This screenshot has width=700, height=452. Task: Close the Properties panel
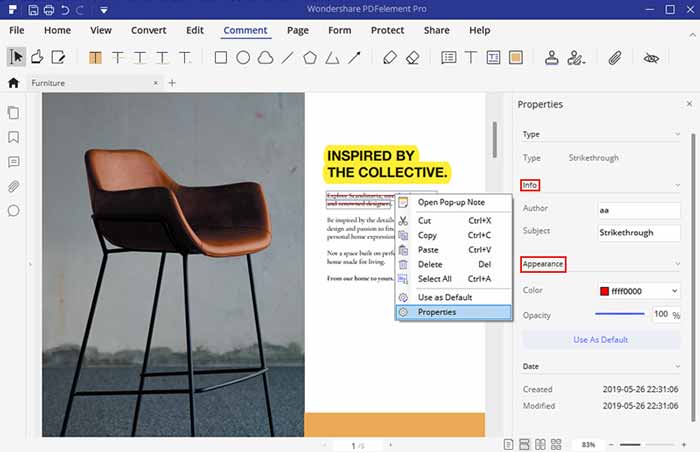pos(689,104)
